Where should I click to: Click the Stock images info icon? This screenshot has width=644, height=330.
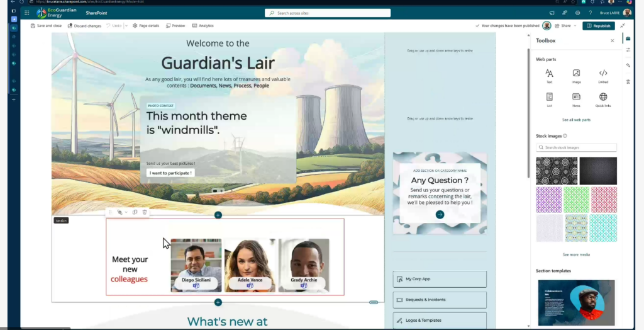click(x=565, y=136)
